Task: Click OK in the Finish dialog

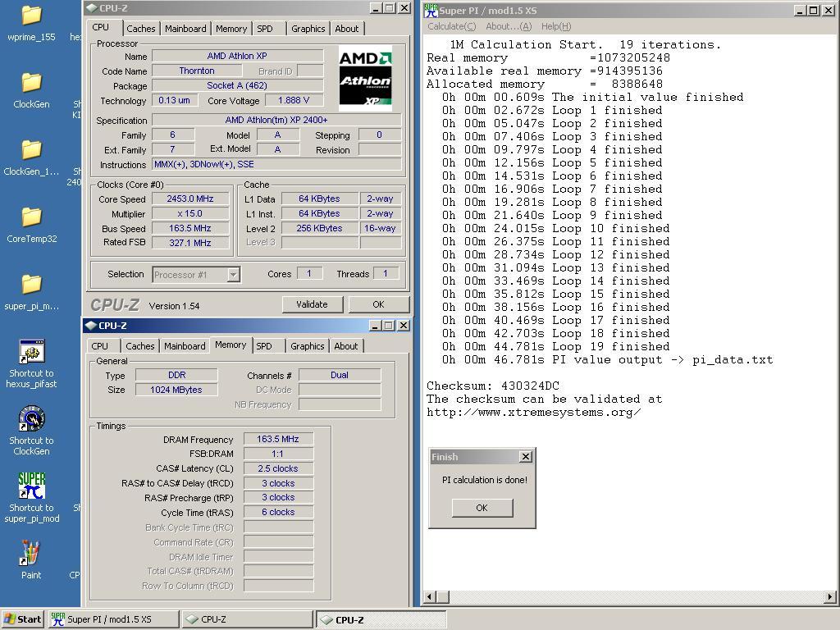Action: click(x=482, y=508)
